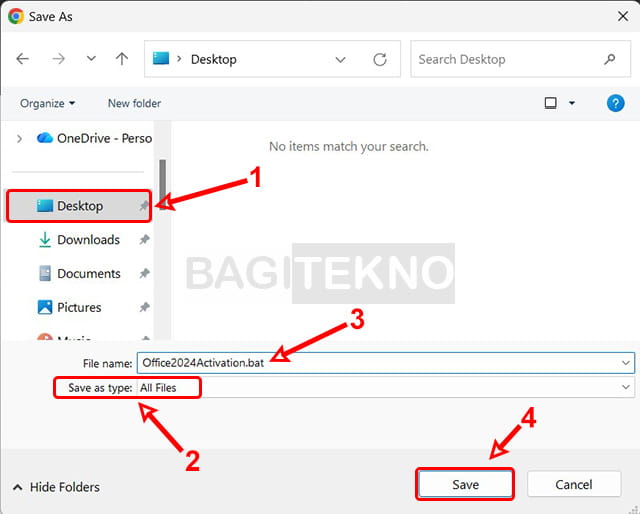
Task: Select OneDrive - Personal in sidebar
Action: (x=94, y=138)
